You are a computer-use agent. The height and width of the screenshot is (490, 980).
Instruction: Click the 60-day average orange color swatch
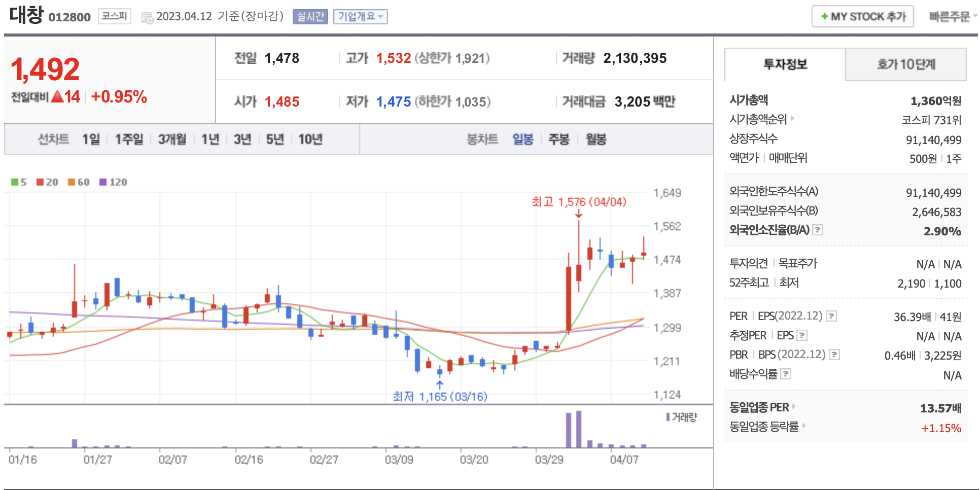click(x=72, y=182)
